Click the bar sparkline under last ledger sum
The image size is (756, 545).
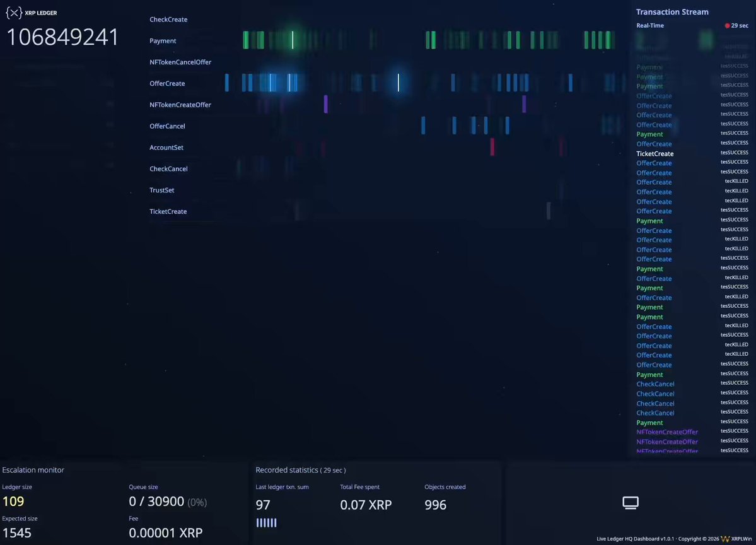[266, 522]
